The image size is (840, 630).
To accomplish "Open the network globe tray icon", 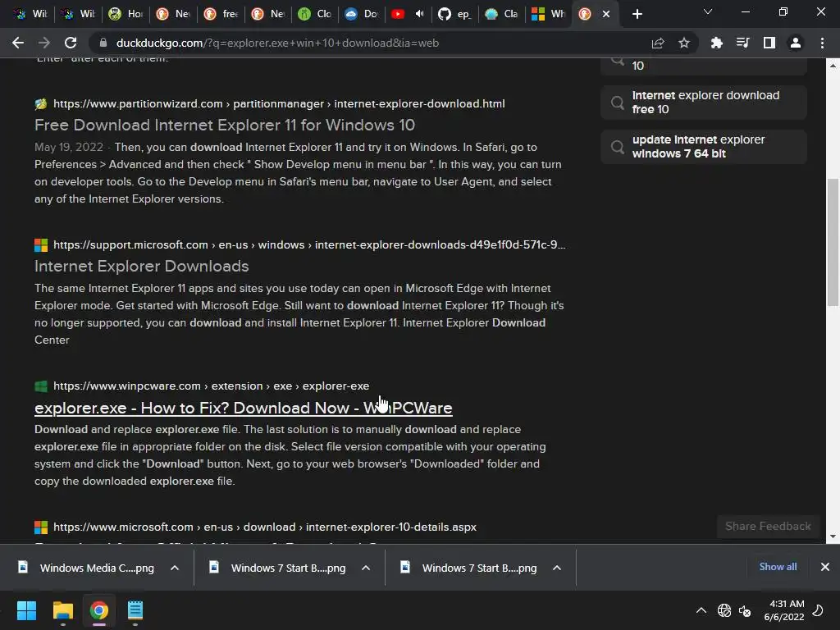I will click(x=724, y=610).
